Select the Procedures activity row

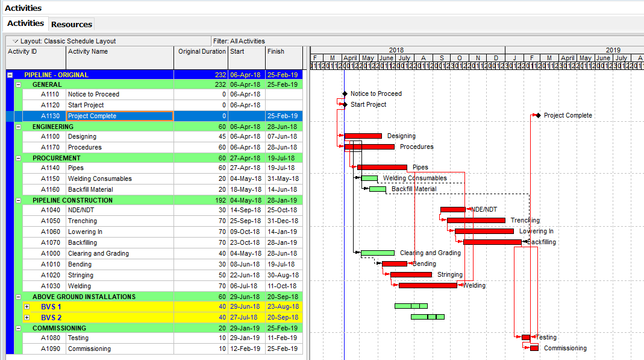162,147
